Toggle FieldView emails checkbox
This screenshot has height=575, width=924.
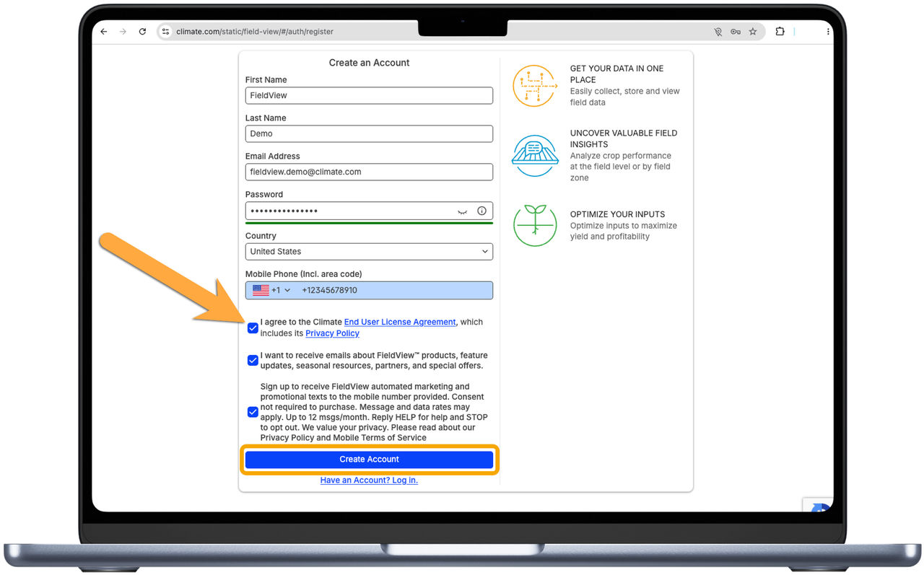tap(253, 361)
